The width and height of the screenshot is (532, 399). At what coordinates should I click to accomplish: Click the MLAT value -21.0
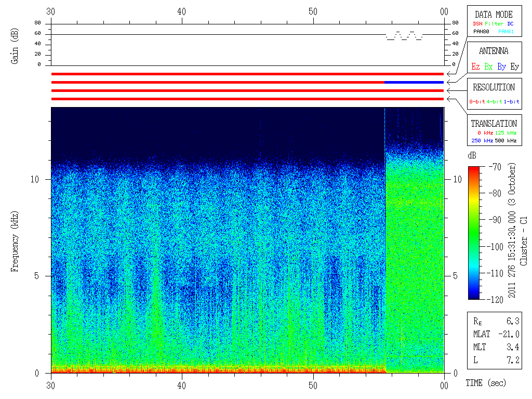(x=509, y=334)
